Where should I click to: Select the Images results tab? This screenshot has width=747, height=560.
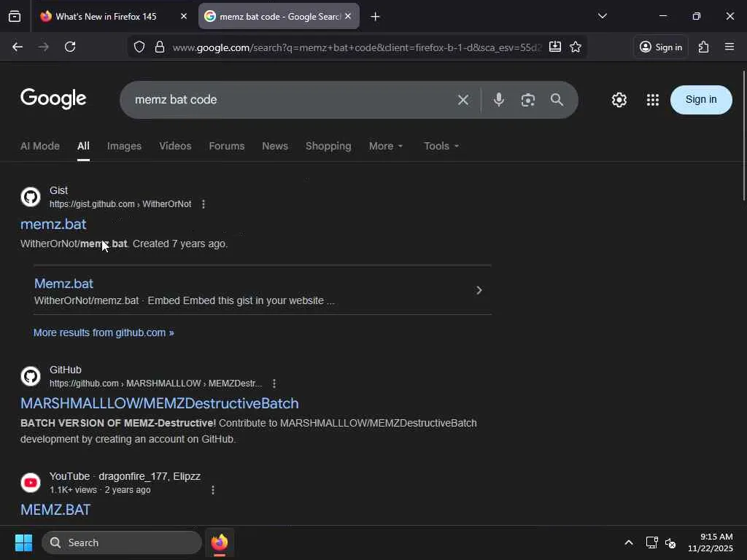coord(124,146)
